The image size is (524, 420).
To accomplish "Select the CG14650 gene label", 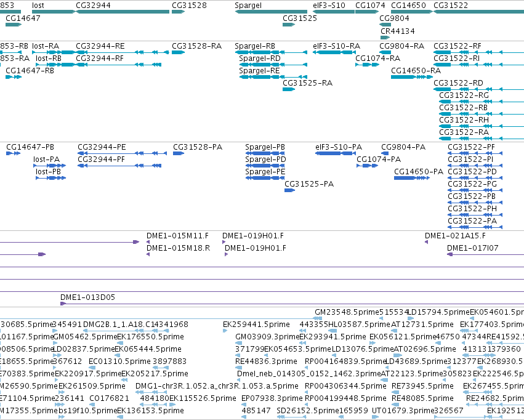I will [408, 6].
